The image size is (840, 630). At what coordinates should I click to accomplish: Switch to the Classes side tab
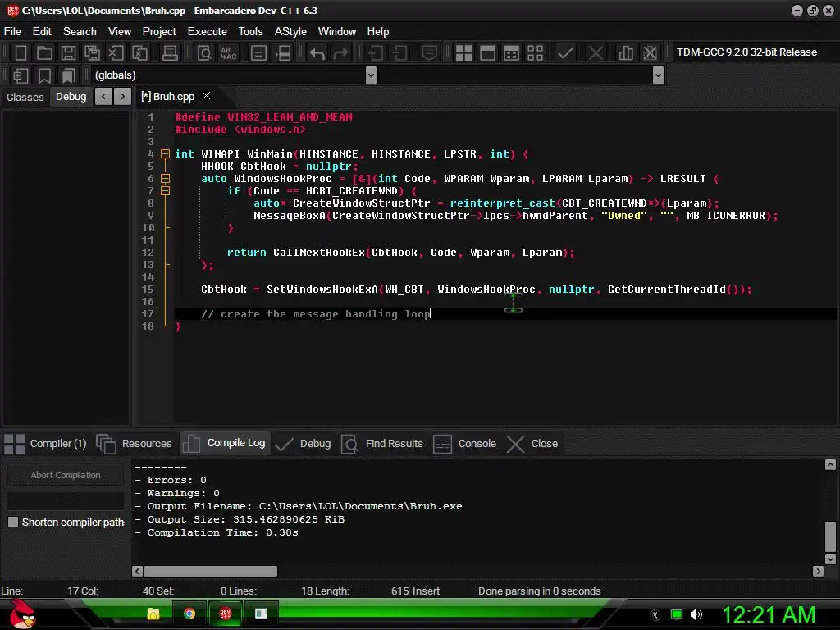pos(25,97)
